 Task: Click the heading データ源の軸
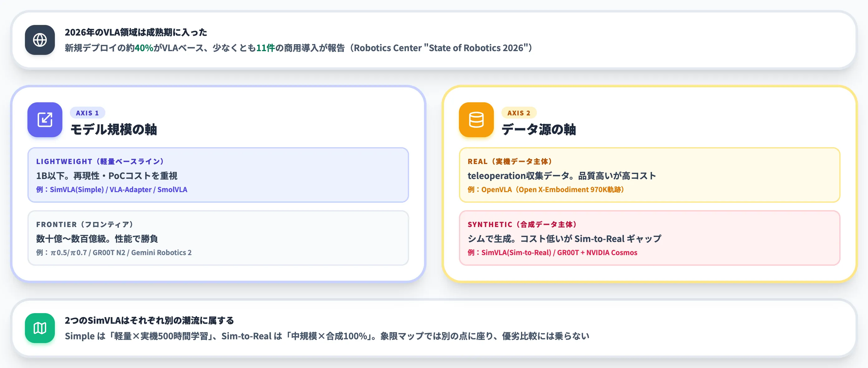coord(538,129)
